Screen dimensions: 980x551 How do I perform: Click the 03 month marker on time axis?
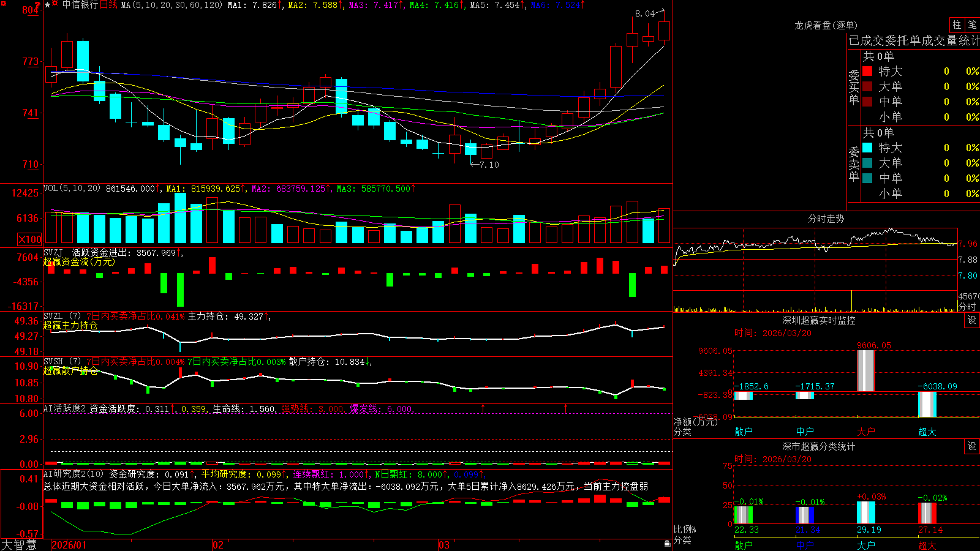(x=444, y=545)
